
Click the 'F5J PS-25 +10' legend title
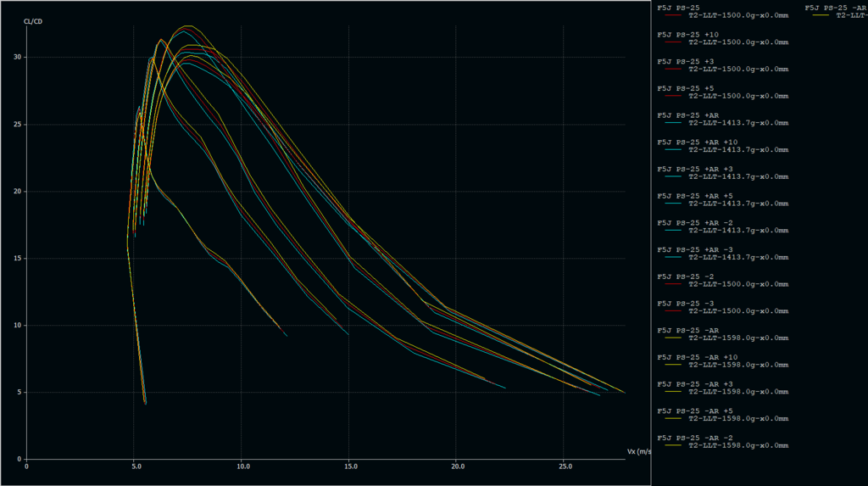coord(687,34)
